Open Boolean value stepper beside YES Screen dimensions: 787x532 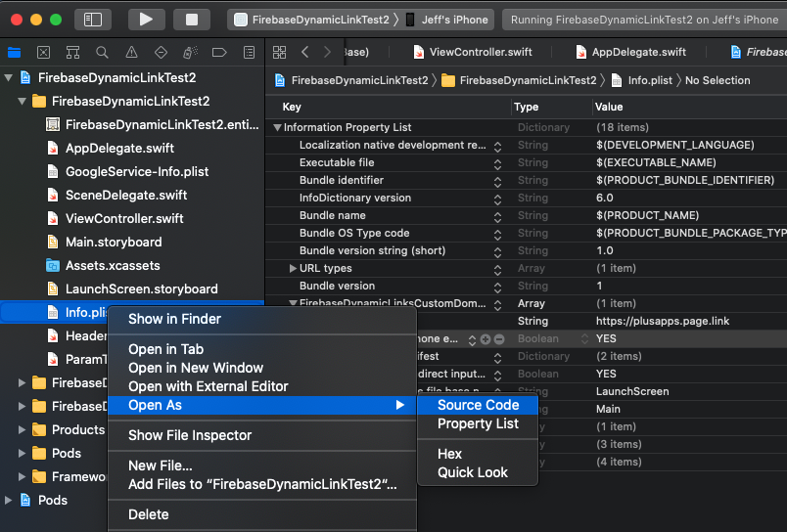[584, 339]
